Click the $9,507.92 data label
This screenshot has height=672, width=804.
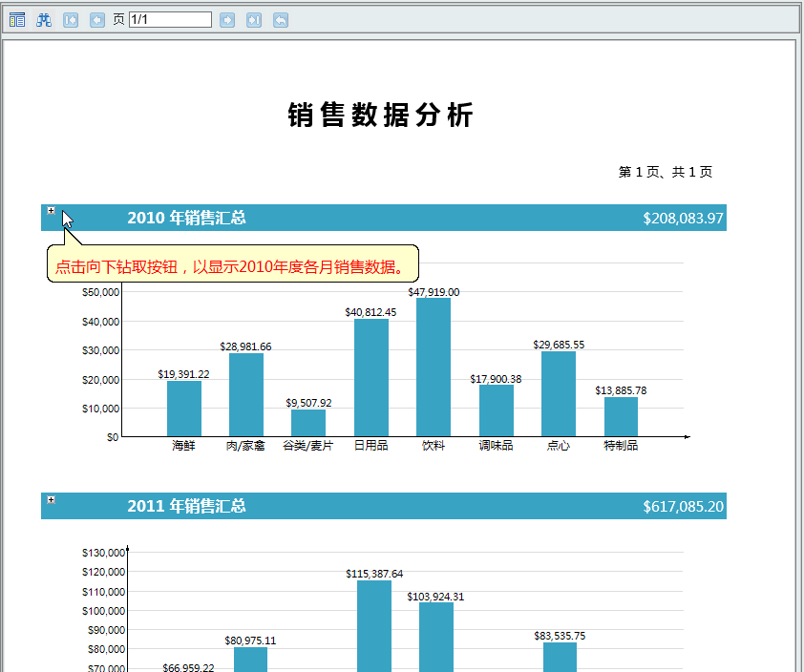[308, 403]
